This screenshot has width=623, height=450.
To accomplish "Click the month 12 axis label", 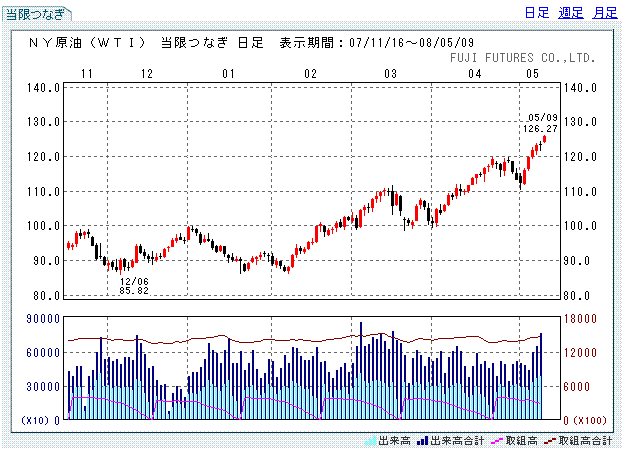I will coord(147,74).
